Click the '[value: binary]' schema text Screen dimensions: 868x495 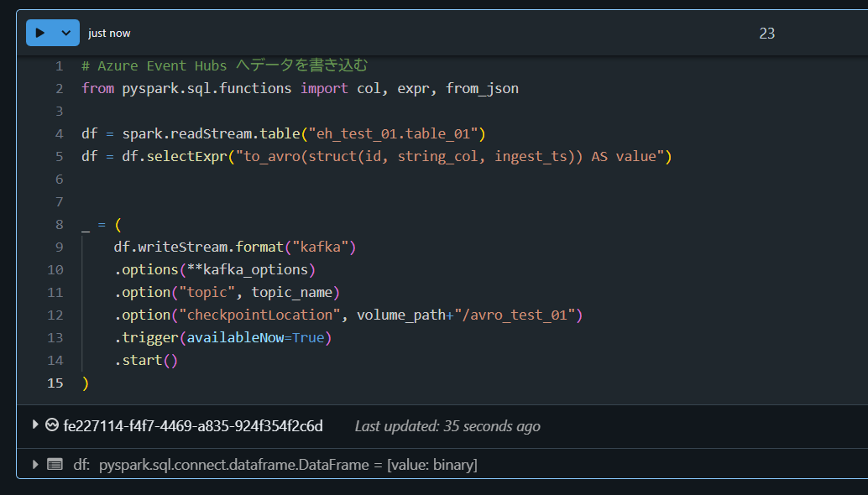coord(431,465)
